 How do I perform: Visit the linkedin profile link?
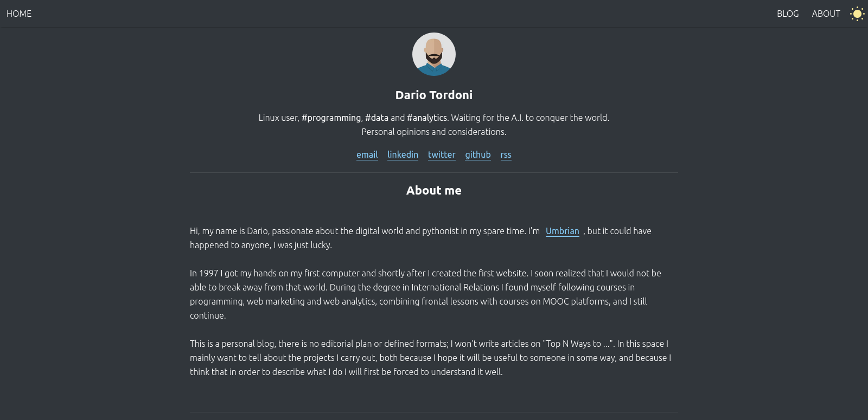[403, 154]
